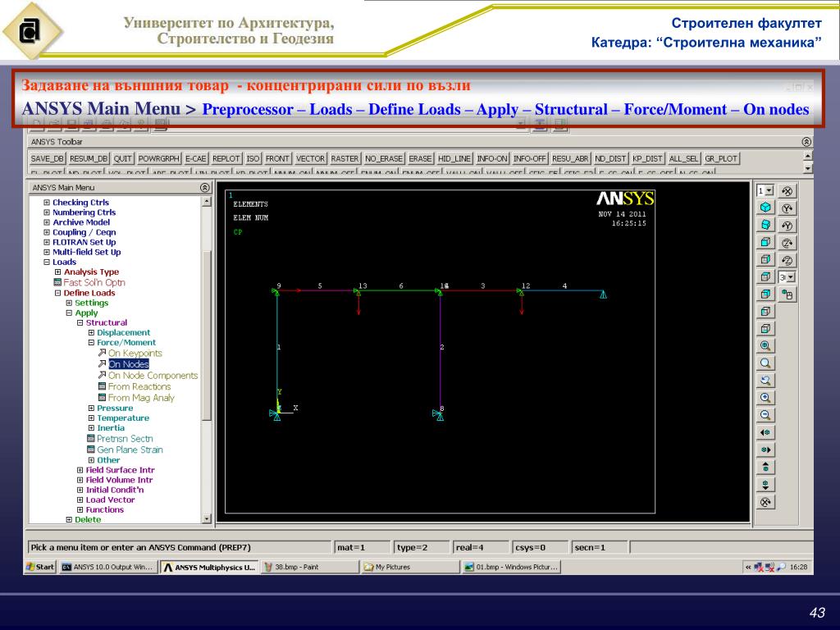Open the active window number dropdown
The height and width of the screenshot is (630, 840).
click(x=769, y=190)
